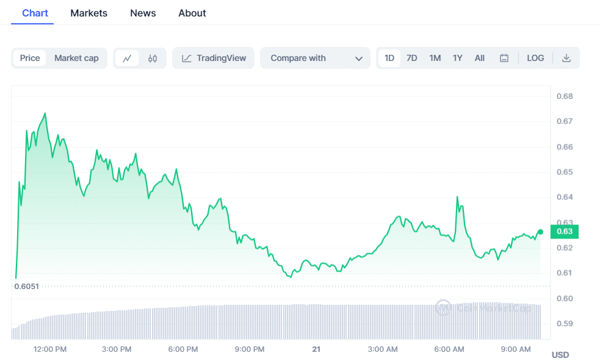Switch to candlestick chart icon
600x364 pixels.
[x=153, y=59]
